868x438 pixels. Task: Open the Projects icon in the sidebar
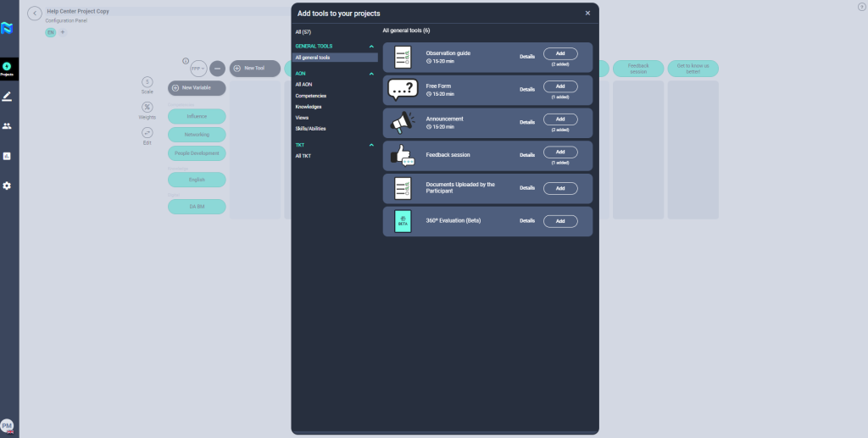[7, 69]
